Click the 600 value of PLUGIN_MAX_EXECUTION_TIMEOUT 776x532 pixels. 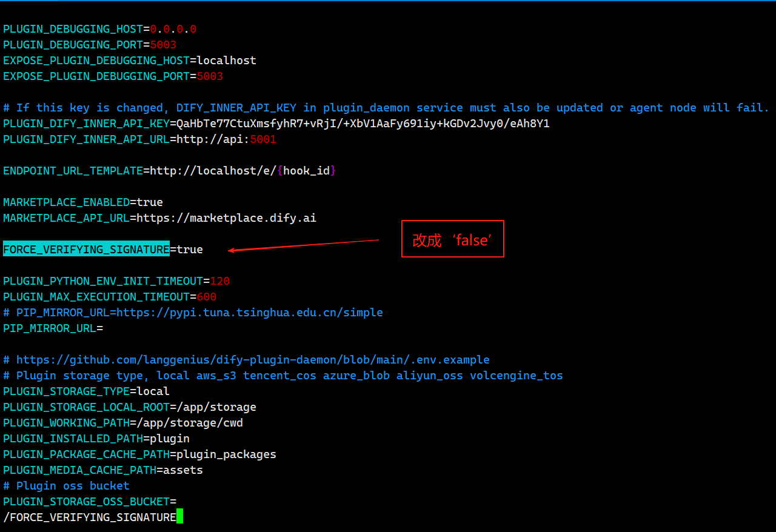(x=206, y=296)
